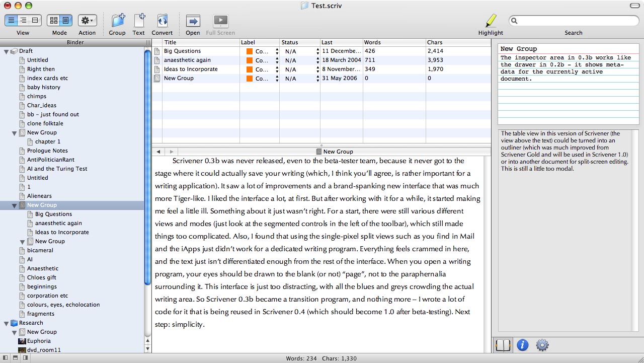This screenshot has height=363, width=644.
Task: Sort by the Title column header
Action: tap(201, 42)
